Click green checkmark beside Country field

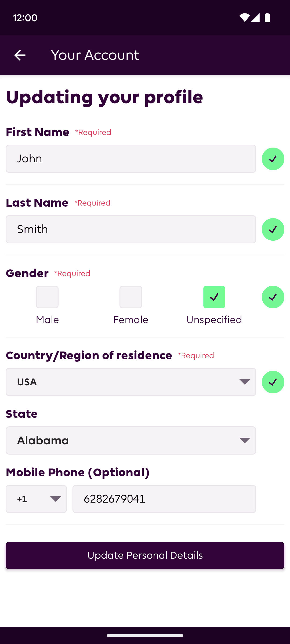click(x=273, y=382)
